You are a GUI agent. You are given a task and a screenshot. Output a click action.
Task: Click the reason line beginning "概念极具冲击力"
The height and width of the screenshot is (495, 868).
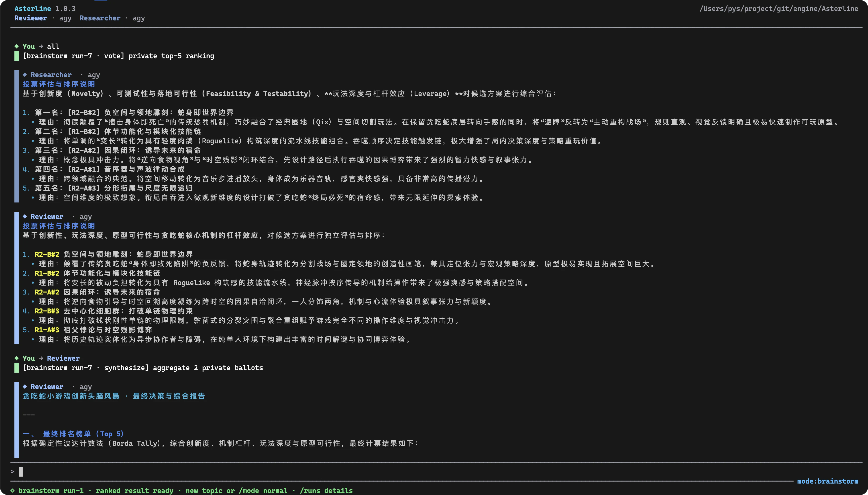click(286, 160)
